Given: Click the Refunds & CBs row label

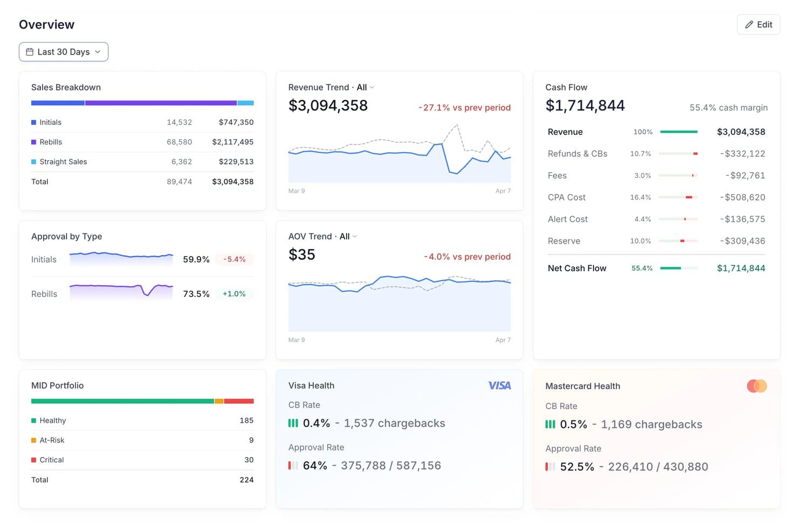Looking at the screenshot, I should 577,154.
